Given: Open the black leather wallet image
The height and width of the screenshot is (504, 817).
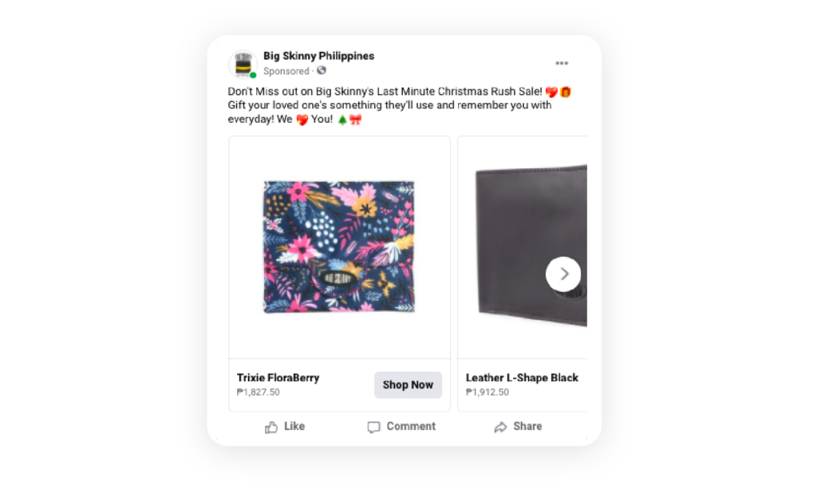Looking at the screenshot, I should pyautogui.click(x=531, y=246).
